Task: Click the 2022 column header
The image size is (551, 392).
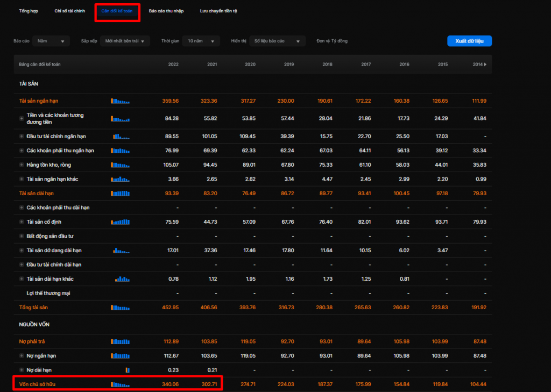Action: pyautogui.click(x=173, y=65)
